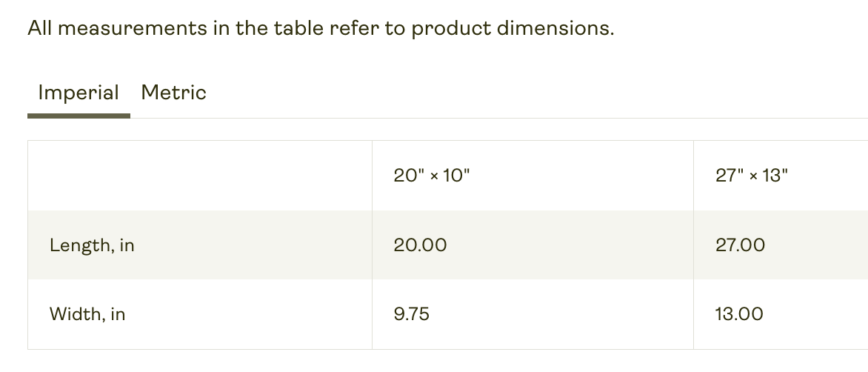Screen dimensions: 868x372
Task: Click the word measurements in the description
Action: [x=133, y=27]
